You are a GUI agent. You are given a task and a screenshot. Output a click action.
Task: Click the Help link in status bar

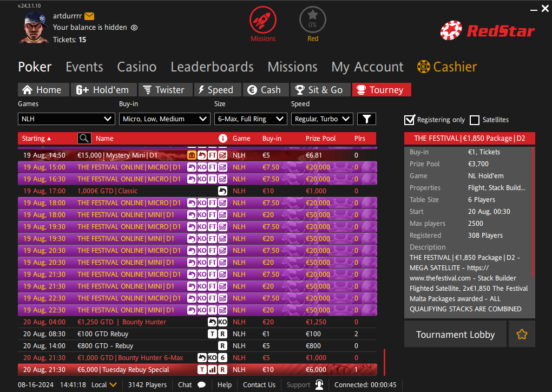click(224, 384)
